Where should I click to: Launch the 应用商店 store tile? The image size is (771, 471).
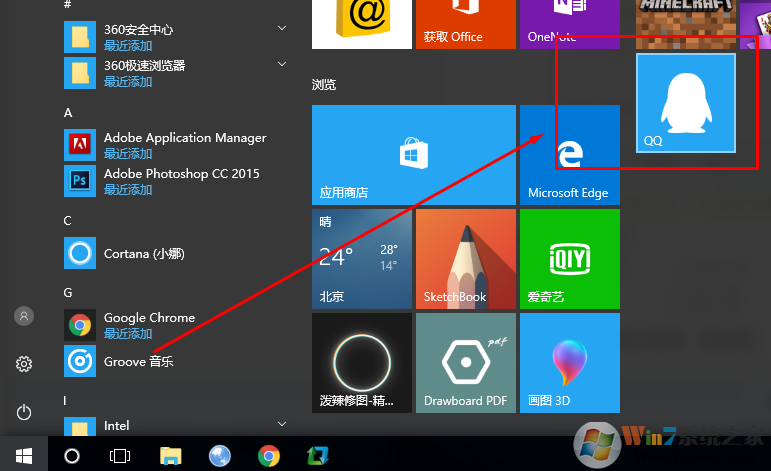pyautogui.click(x=414, y=155)
